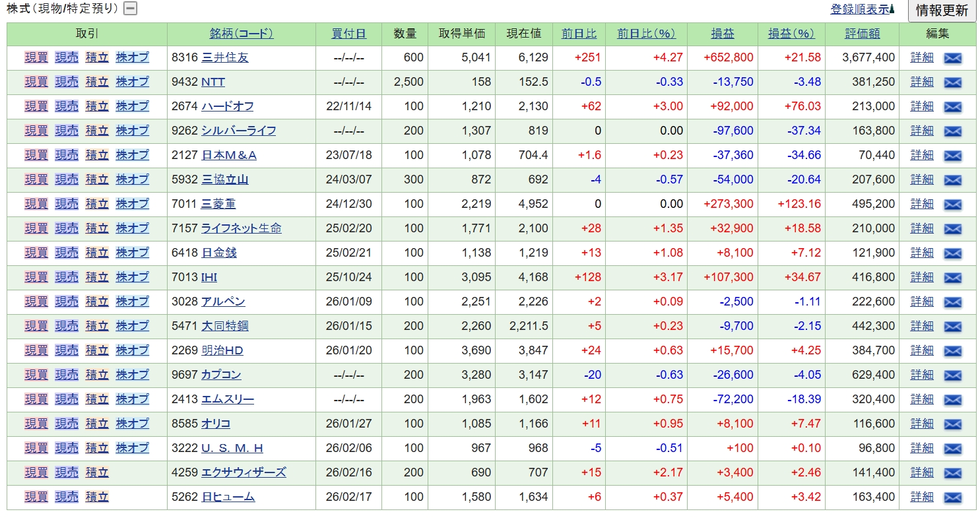Open the 大同特鋼 stock name link
Screen dimensions: 980x518
tap(224, 326)
